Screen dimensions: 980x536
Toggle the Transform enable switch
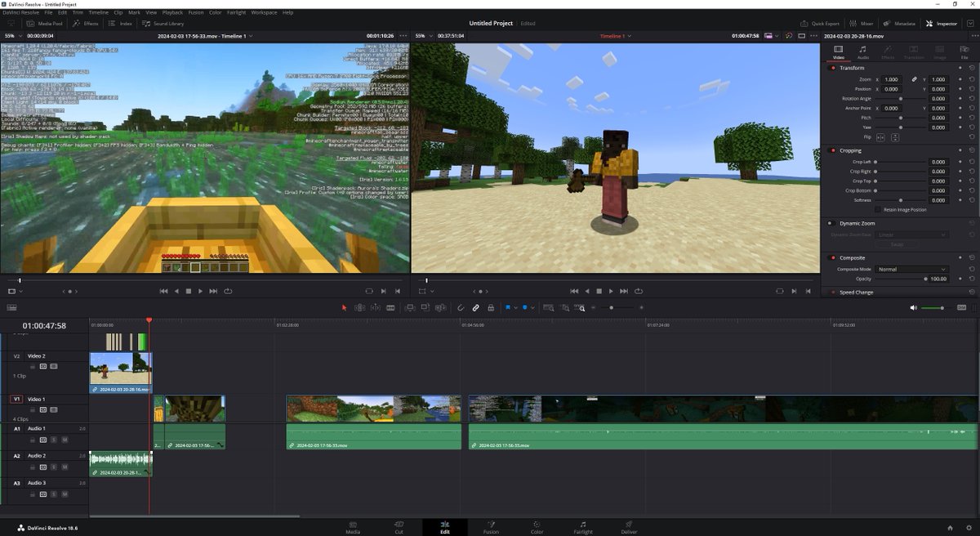point(832,68)
